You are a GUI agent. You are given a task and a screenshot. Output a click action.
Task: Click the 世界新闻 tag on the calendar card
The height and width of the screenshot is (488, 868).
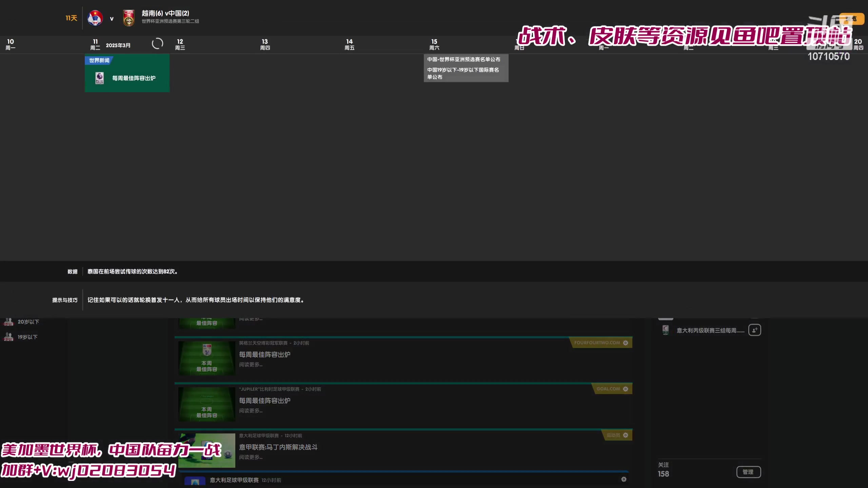coord(99,60)
